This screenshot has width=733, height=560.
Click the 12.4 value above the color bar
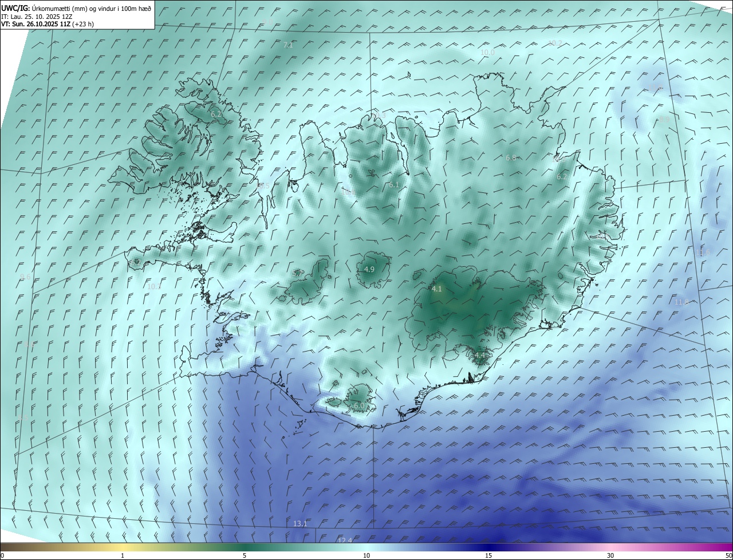(345, 540)
